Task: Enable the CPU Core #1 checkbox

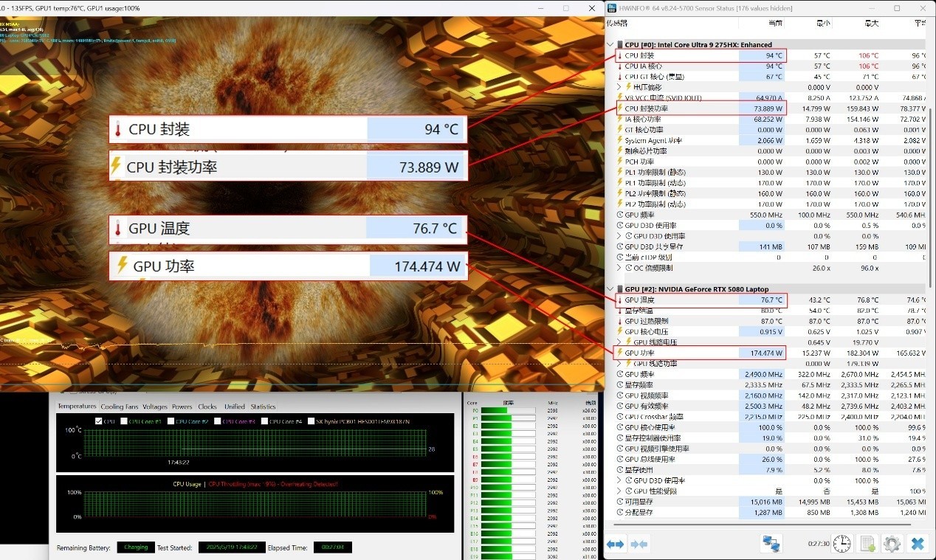Action: point(123,421)
